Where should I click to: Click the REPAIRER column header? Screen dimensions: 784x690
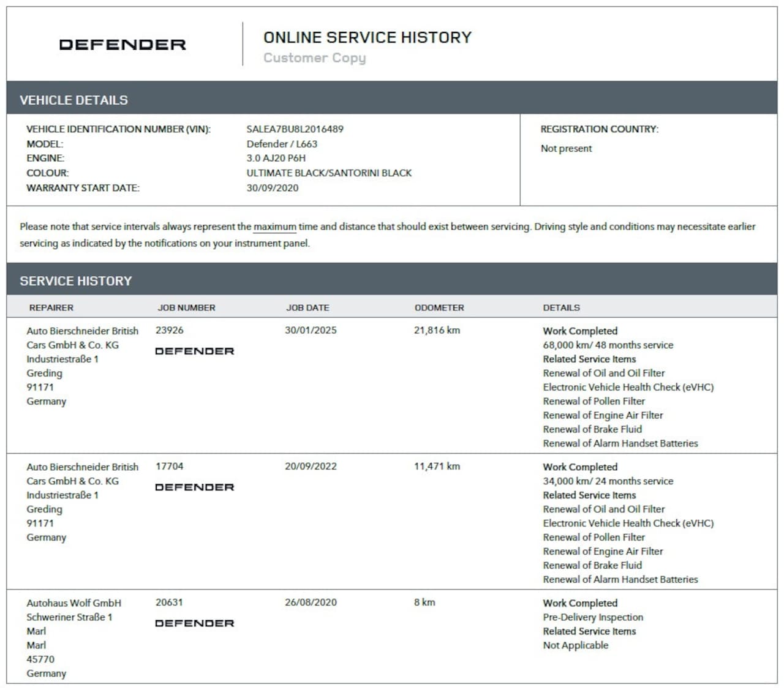(x=51, y=308)
